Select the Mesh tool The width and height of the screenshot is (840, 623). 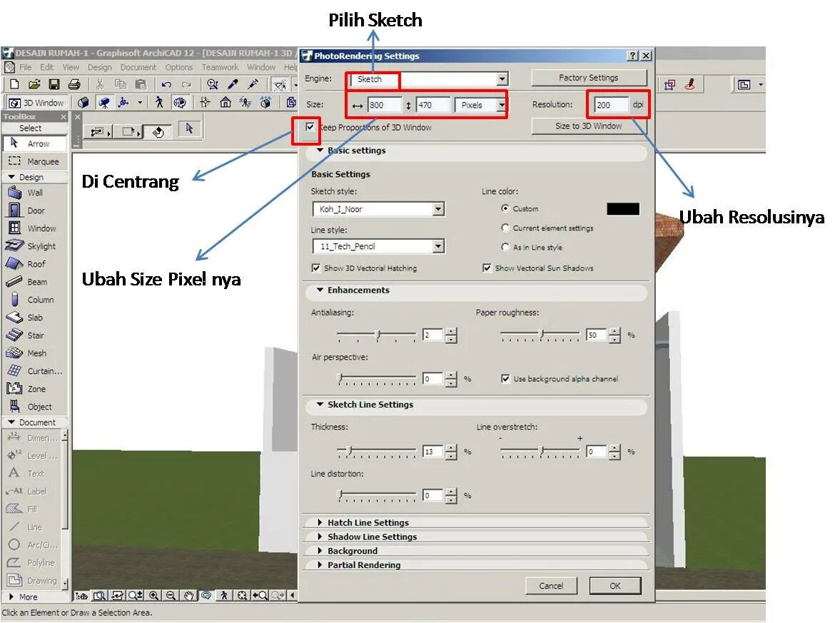click(35, 353)
